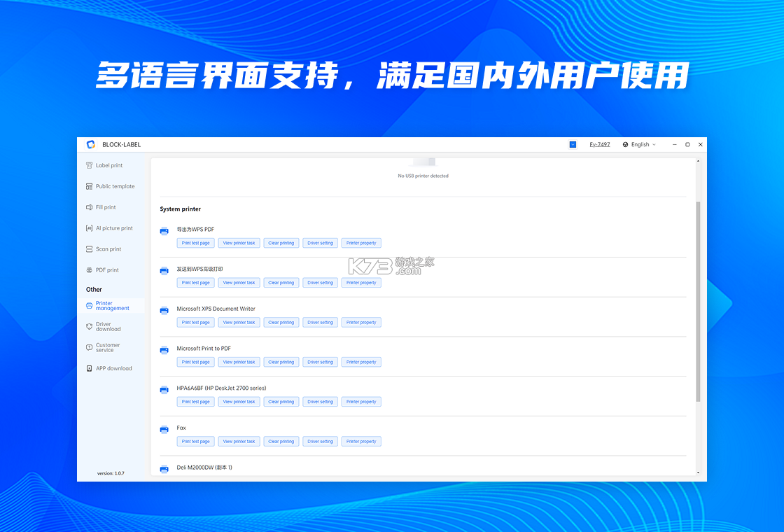The height and width of the screenshot is (532, 784).
Task: Click the scrollbar down arrow
Action: [x=698, y=472]
